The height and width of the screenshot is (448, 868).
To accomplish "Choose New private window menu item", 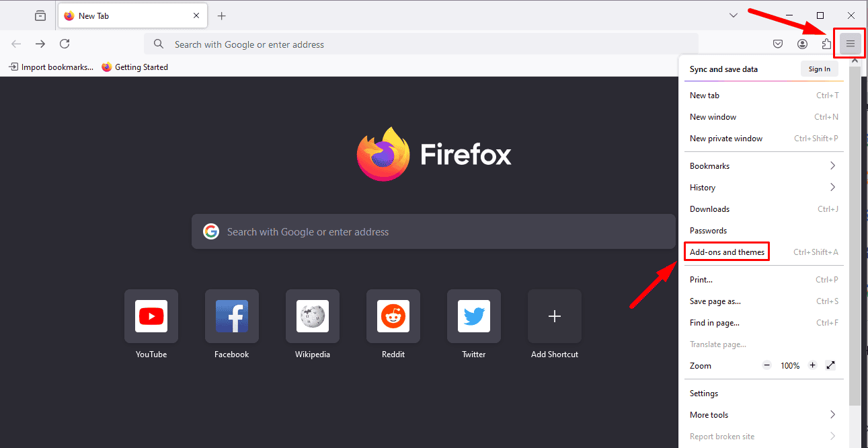I will pyautogui.click(x=764, y=139).
